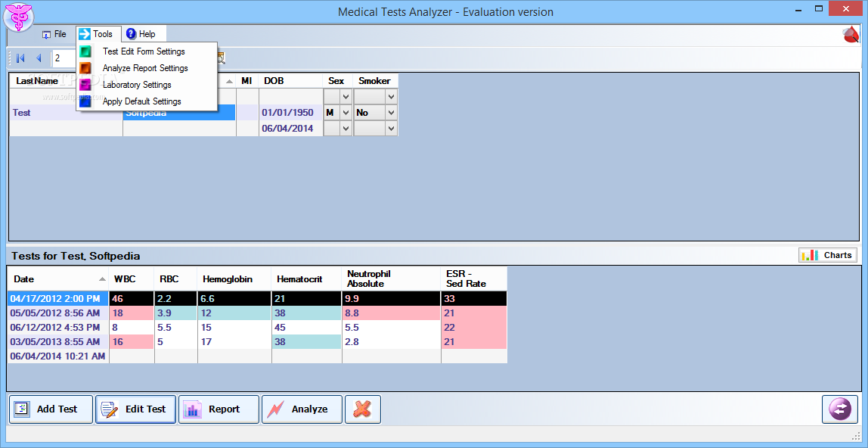Click DOB cell 01/01/1950
The image size is (868, 448).
(x=290, y=113)
